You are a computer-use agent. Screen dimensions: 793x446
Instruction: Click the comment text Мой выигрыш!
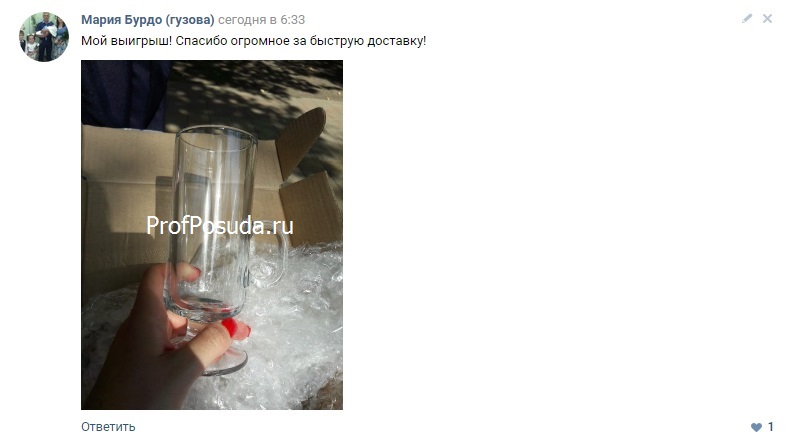pos(126,41)
